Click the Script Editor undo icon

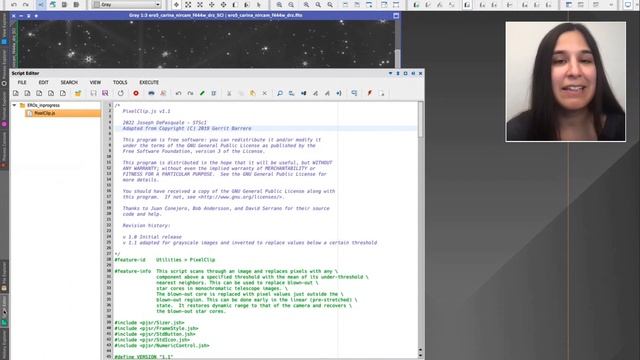click(178, 93)
